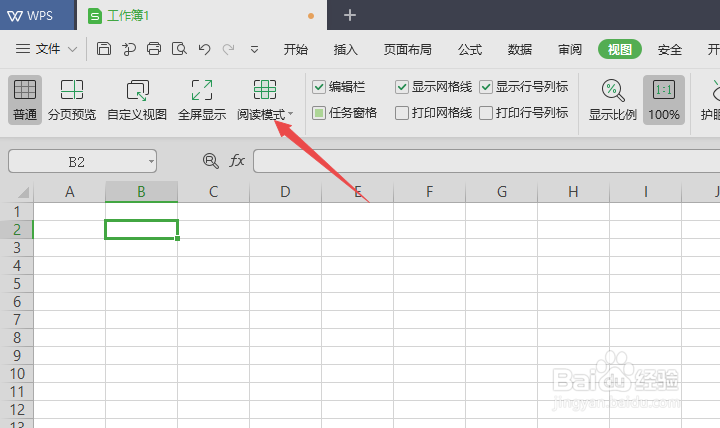Select column C header

[214, 191]
